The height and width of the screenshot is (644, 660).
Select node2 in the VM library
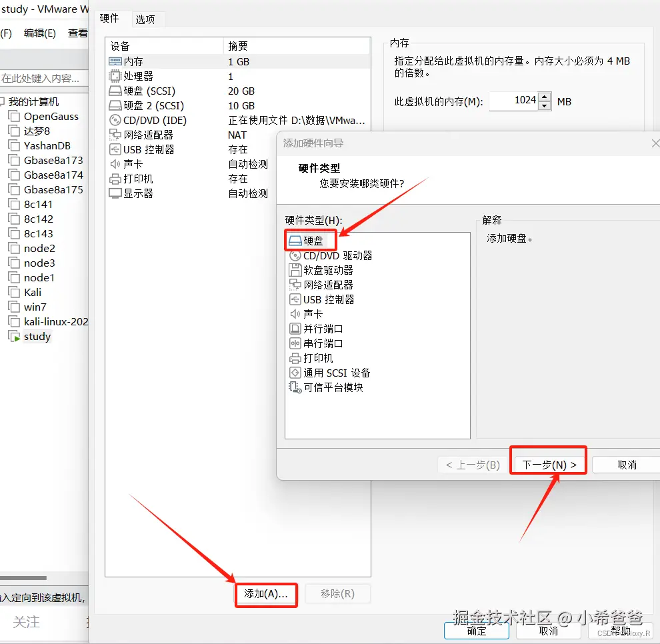(x=39, y=249)
